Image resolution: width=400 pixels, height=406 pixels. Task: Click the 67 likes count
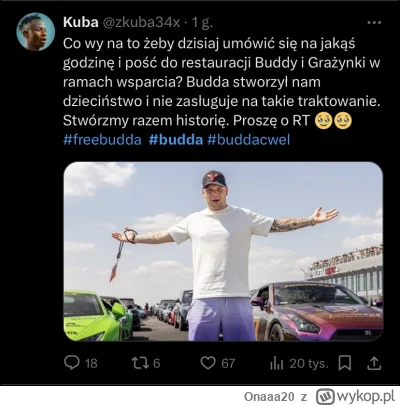pyautogui.click(x=228, y=363)
